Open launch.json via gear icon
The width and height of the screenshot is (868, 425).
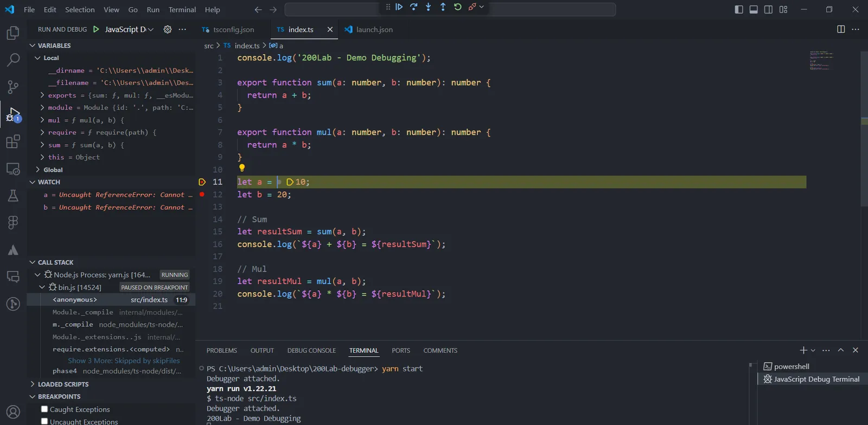click(x=168, y=29)
